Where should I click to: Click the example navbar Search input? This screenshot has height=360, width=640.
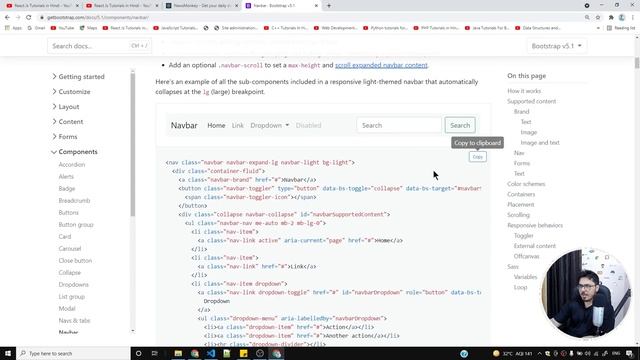pos(399,125)
